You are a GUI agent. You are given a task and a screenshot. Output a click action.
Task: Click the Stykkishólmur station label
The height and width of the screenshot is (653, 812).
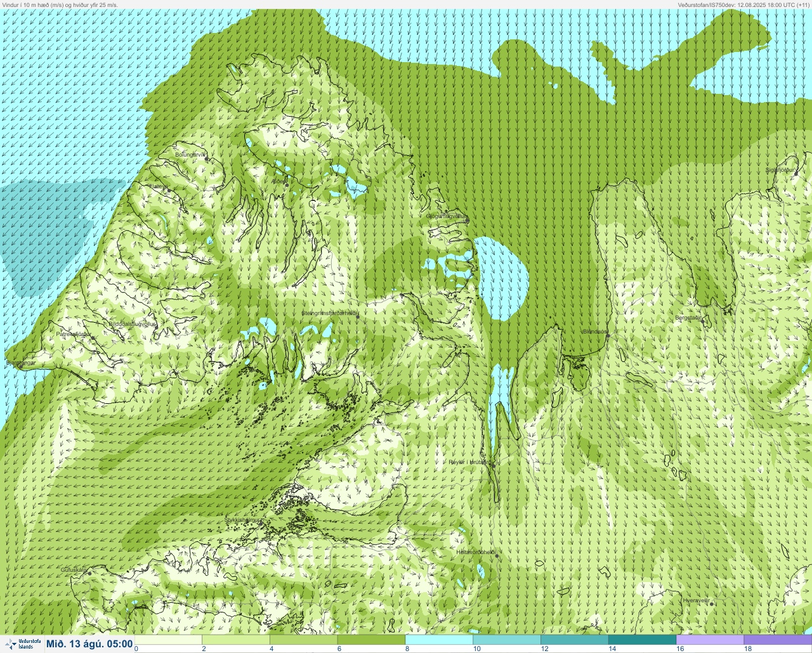[x=243, y=520]
